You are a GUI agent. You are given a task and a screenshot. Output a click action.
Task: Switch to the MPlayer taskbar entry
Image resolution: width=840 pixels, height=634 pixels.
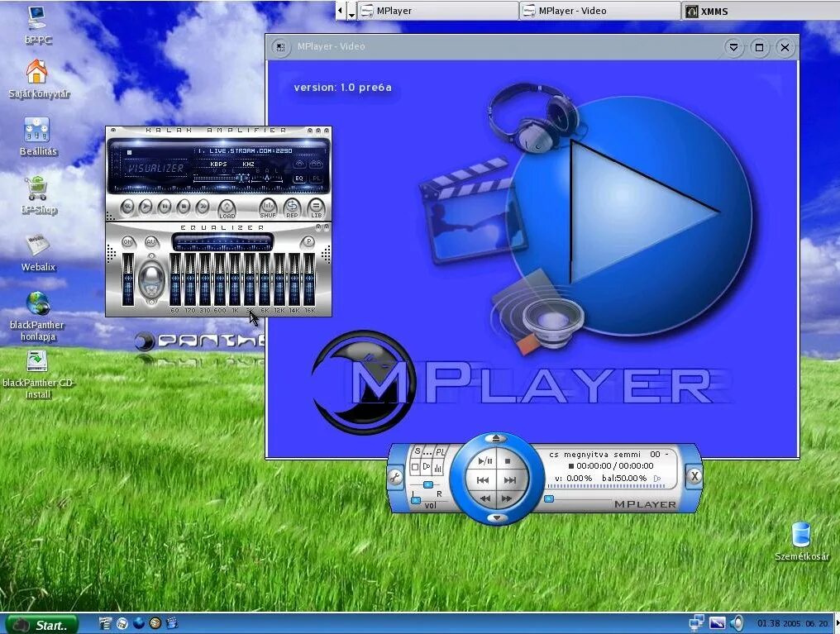(x=437, y=11)
